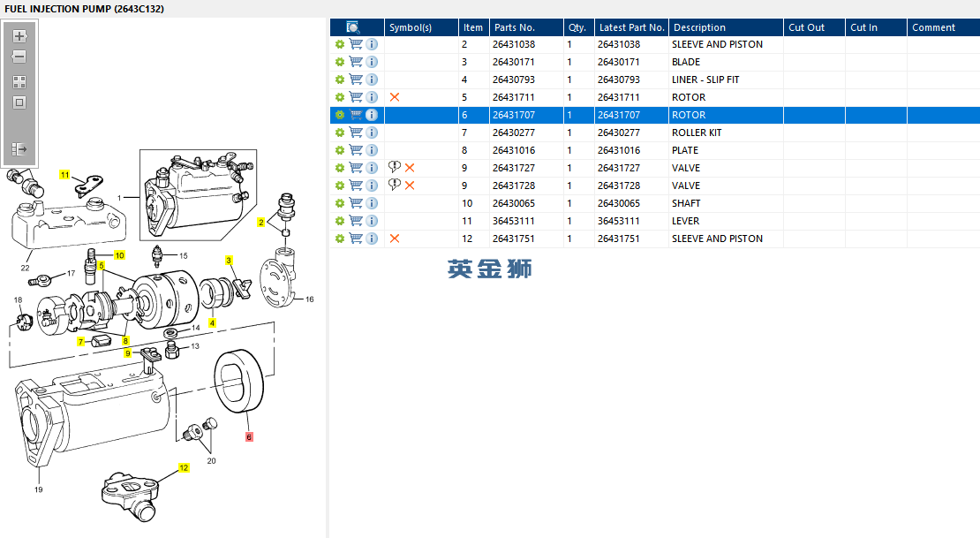Sort by Parts No. column header
This screenshot has width=980, height=538.
[526, 27]
